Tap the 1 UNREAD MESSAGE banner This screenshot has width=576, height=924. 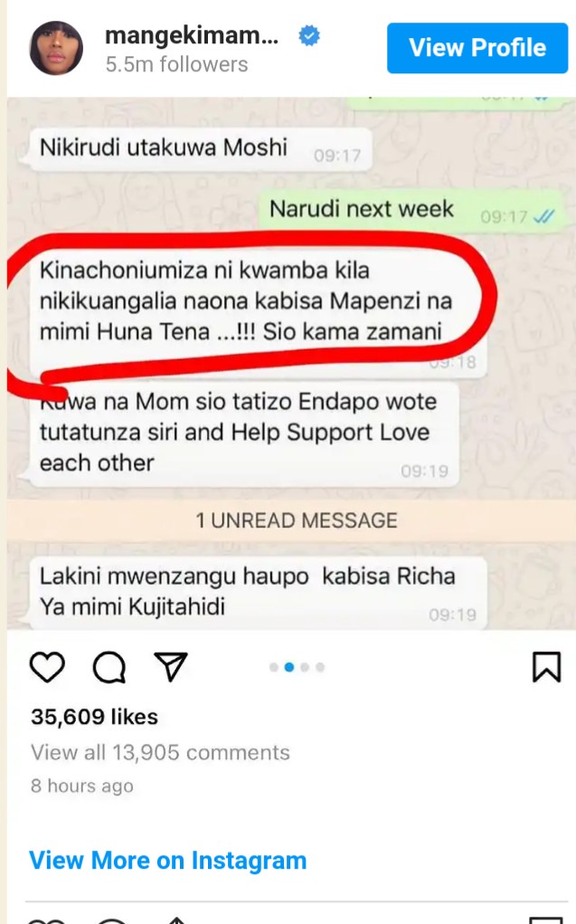tap(291, 520)
